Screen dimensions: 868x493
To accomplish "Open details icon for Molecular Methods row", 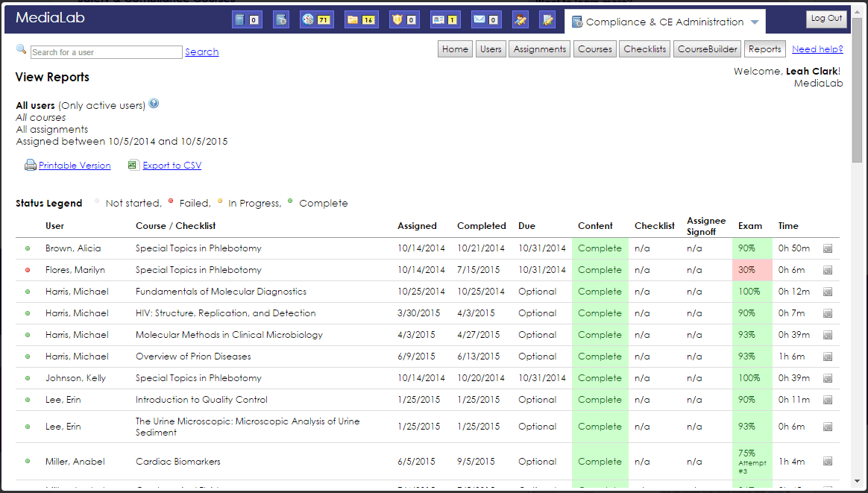I will pyautogui.click(x=828, y=335).
